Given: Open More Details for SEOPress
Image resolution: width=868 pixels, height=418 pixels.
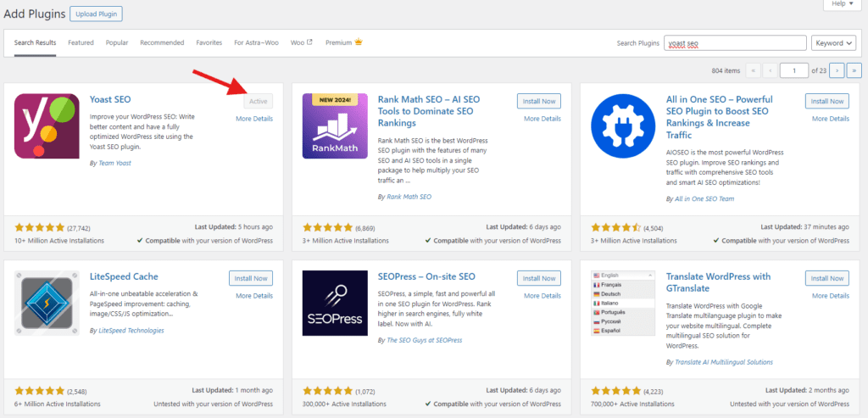Looking at the screenshot, I should [542, 296].
